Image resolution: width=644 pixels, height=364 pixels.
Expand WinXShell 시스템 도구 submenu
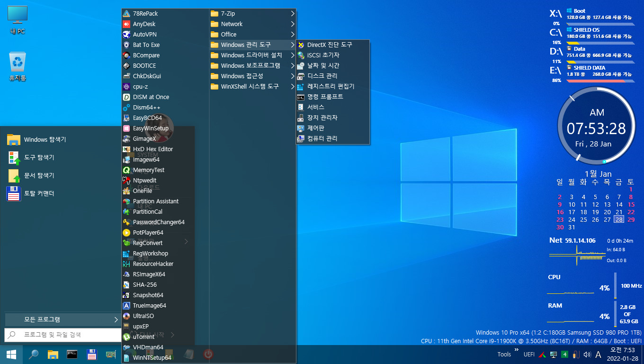pos(252,86)
